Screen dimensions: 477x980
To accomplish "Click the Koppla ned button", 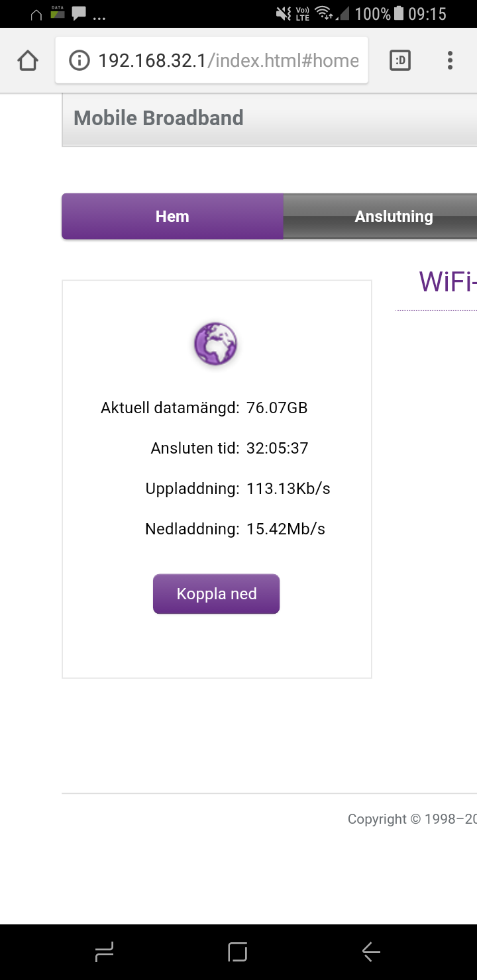I will (x=216, y=594).
